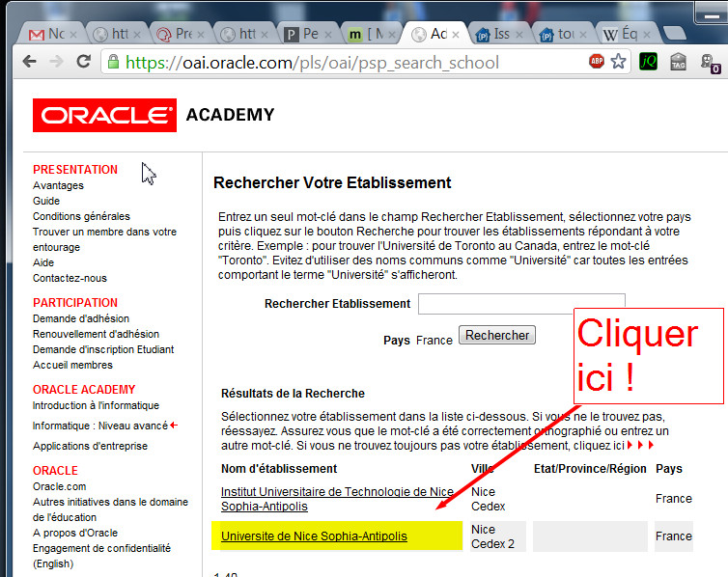Close the active Oracle Academy tab
The width and height of the screenshot is (728, 577).
pos(456,35)
